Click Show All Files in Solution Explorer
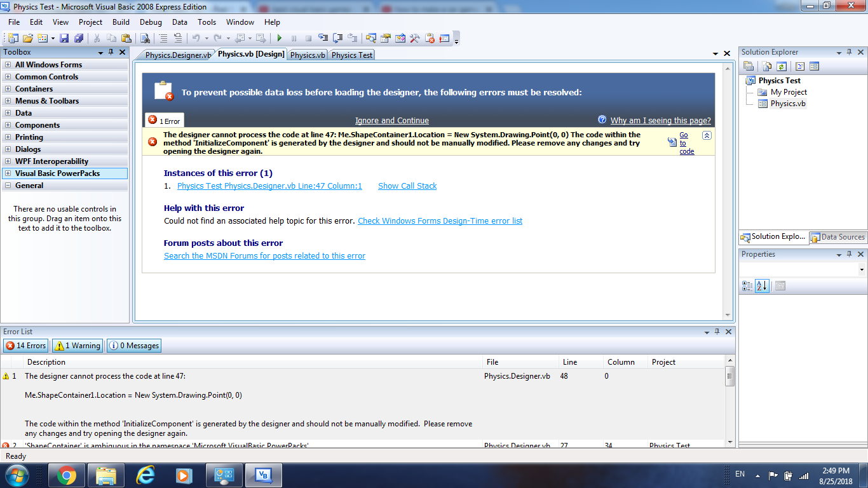This screenshot has width=868, height=488. (x=767, y=66)
